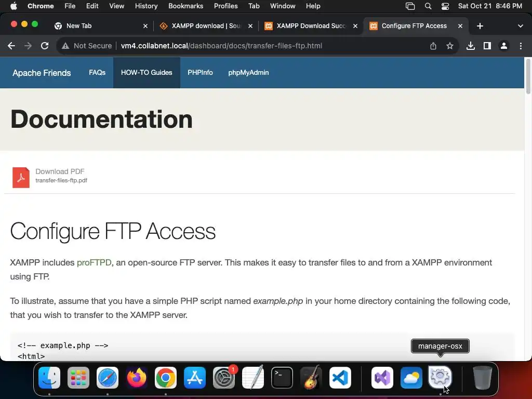
Task: Open the Weather app in the Dock
Action: point(411,378)
